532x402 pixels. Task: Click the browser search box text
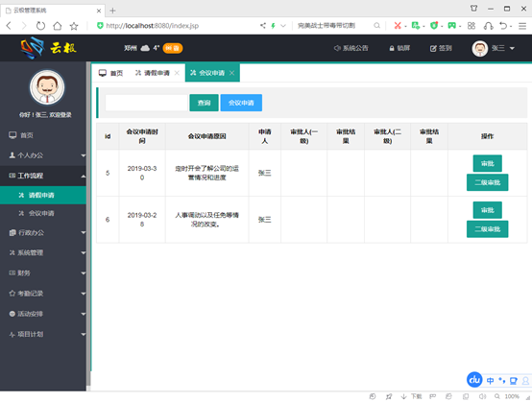pos(326,25)
